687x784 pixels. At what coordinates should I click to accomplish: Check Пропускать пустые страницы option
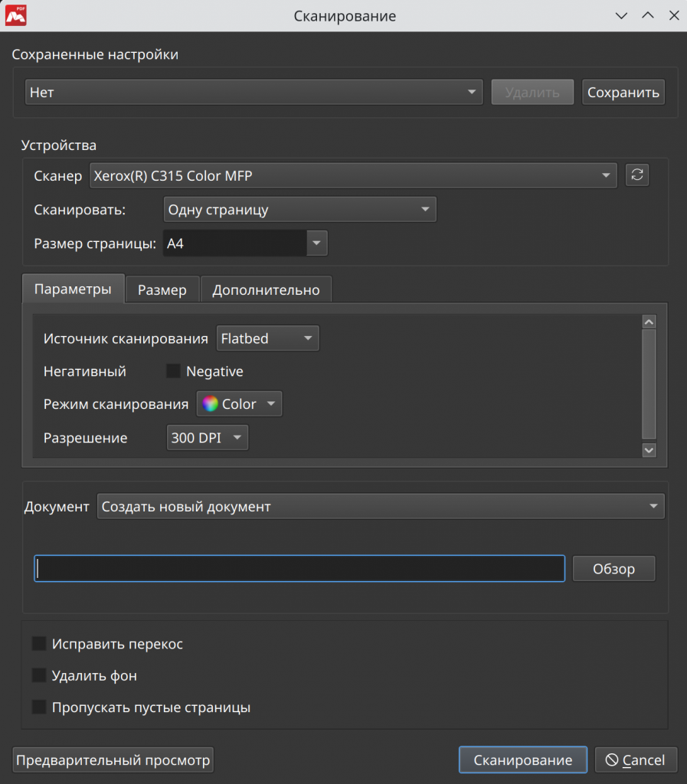(39, 707)
